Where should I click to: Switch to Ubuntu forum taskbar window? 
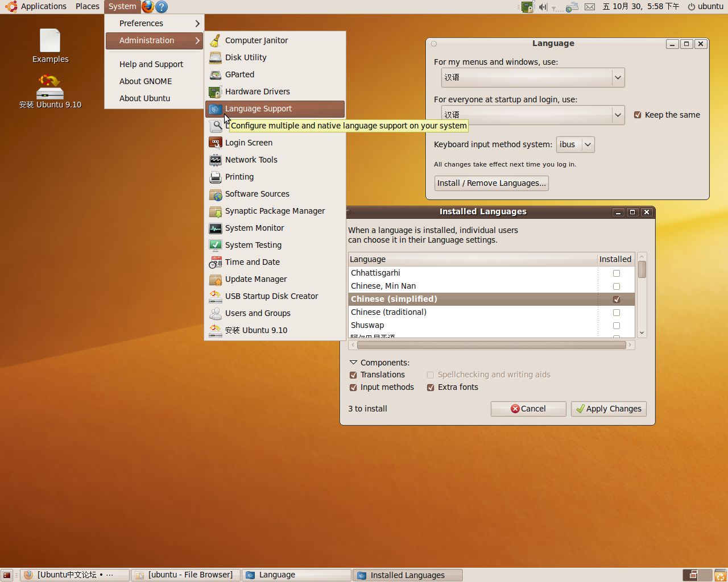[x=75, y=575]
